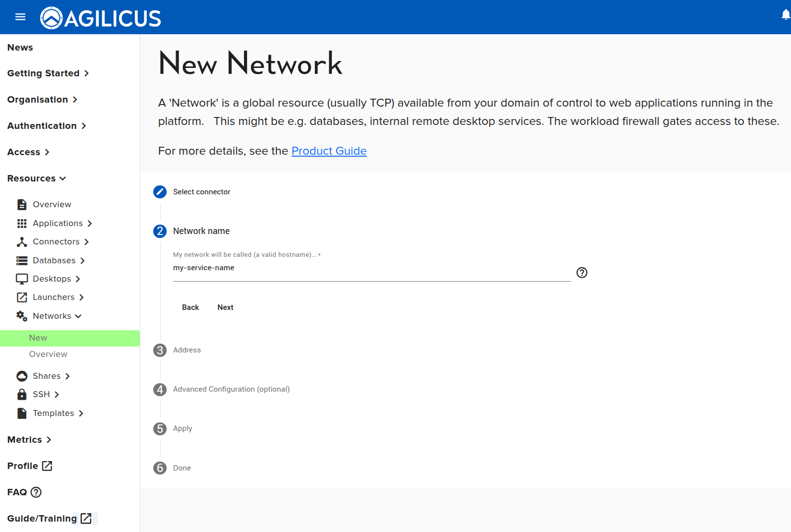
Task: Click the Resources Overview document icon
Action: [x=22, y=204]
